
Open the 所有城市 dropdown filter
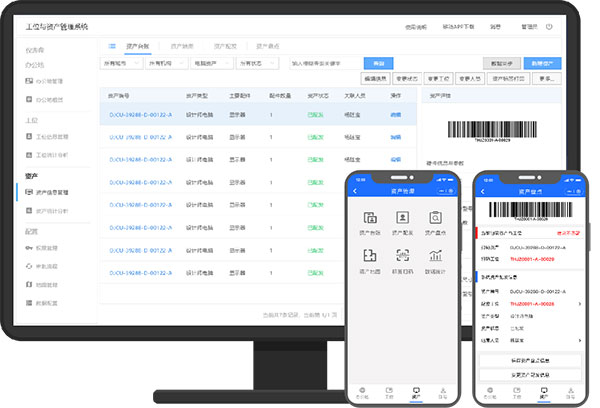121,63
